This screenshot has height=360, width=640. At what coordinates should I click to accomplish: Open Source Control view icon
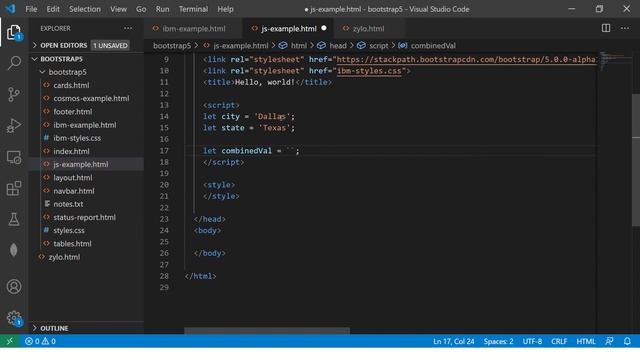pos(14,94)
